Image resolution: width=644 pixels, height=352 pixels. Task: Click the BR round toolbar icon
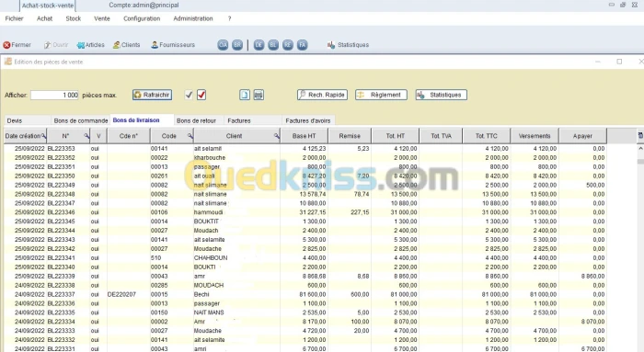tap(237, 45)
